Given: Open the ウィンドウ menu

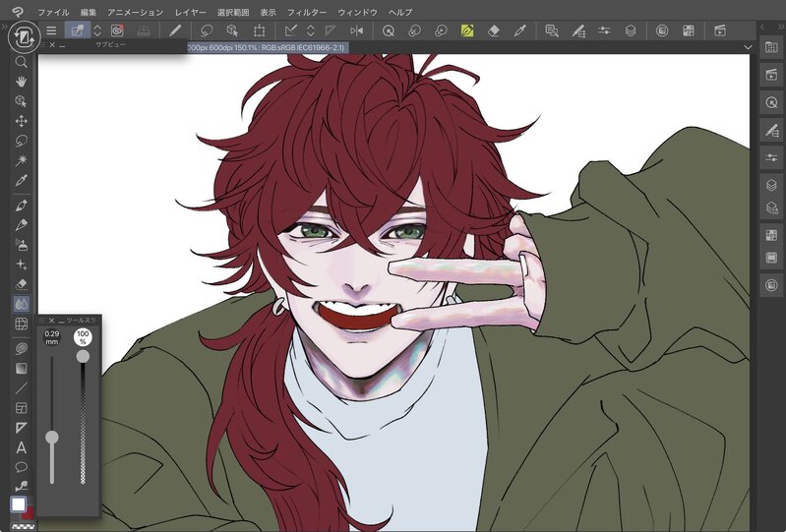Looking at the screenshot, I should (x=357, y=12).
